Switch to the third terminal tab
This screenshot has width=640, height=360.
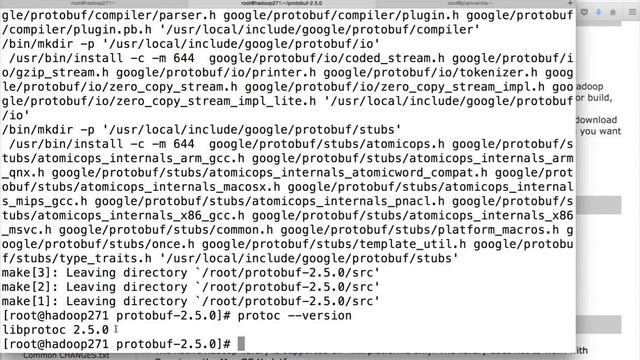(469, 3)
